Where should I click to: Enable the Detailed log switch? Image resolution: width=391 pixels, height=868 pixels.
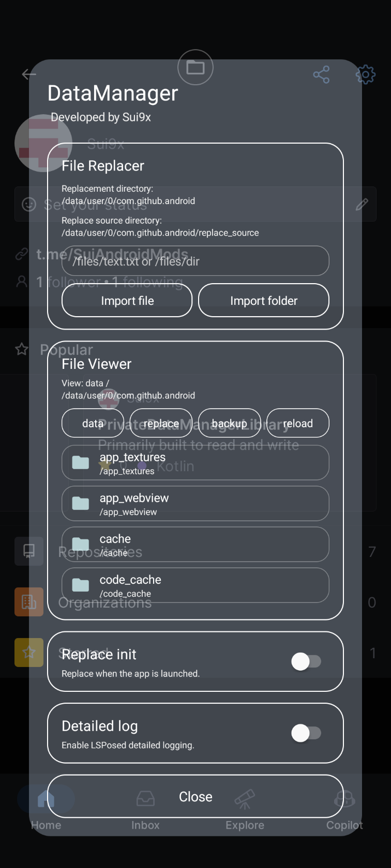[307, 733]
